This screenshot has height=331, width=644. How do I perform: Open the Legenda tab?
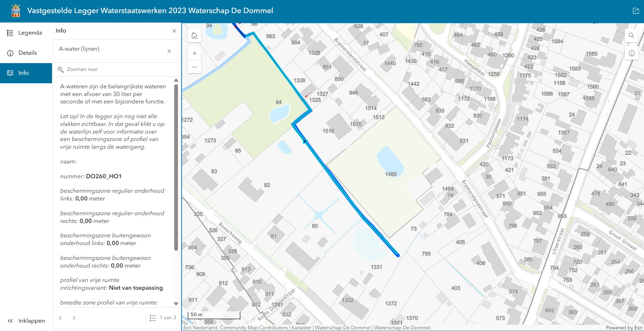click(26, 33)
